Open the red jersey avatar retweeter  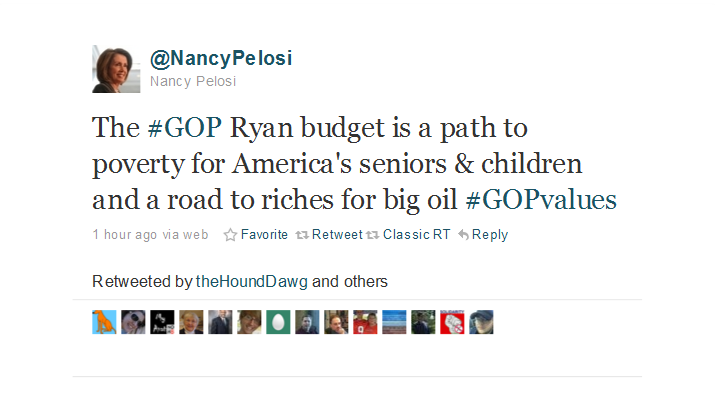pos(366,322)
